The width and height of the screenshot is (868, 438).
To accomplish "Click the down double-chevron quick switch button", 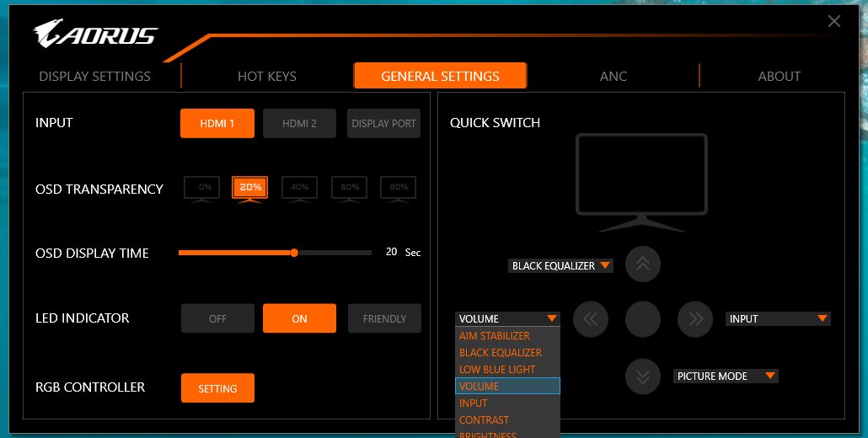I will pyautogui.click(x=643, y=377).
